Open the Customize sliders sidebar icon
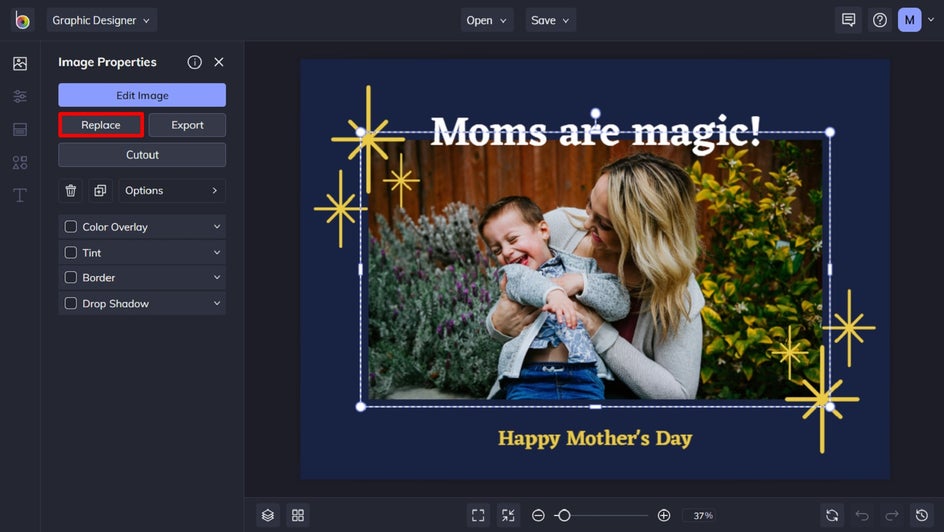This screenshot has height=532, width=944. click(x=20, y=96)
